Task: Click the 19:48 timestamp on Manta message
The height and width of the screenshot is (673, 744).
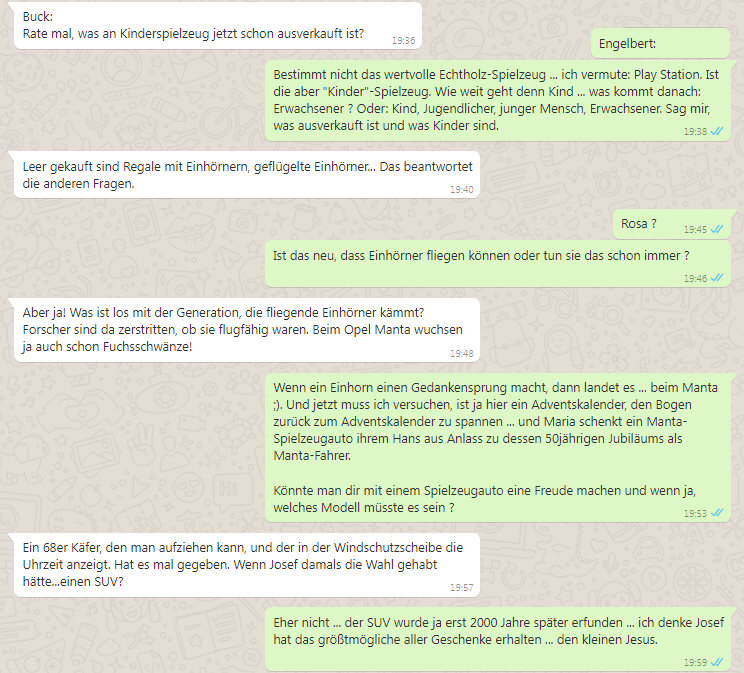Action: (x=462, y=354)
